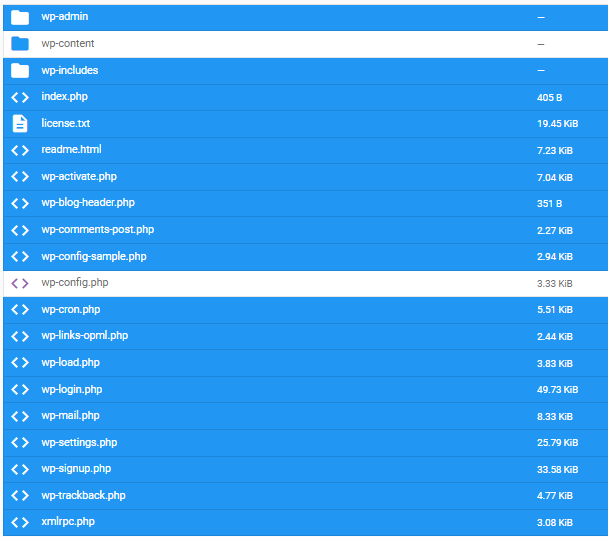Click the wp-content folder icon
608x537 pixels.
(20, 43)
